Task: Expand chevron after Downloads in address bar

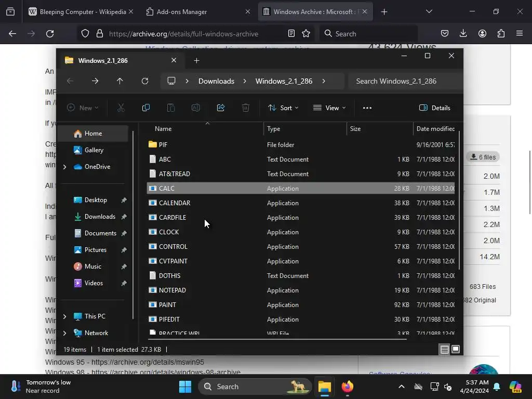Action: (x=245, y=81)
